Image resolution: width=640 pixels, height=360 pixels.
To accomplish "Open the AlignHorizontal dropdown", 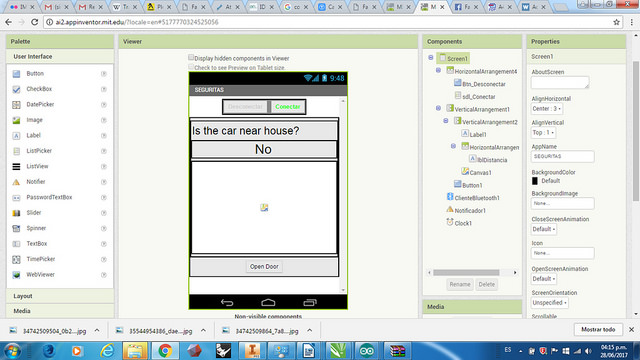I will pyautogui.click(x=547, y=109).
